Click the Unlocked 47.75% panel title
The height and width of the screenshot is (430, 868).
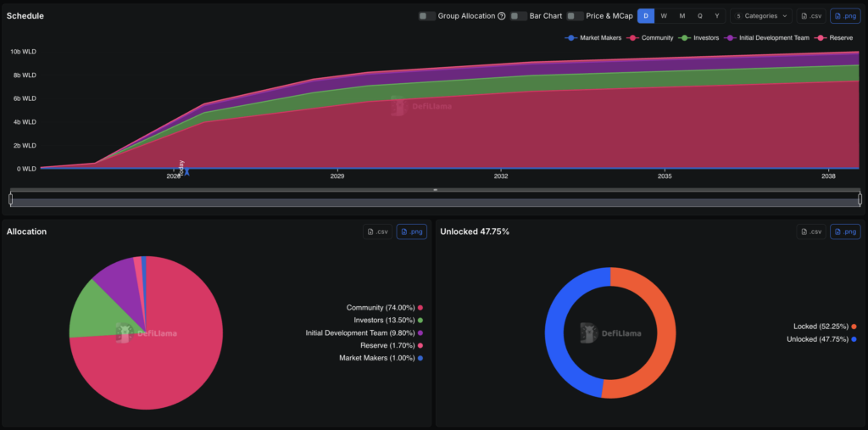point(475,232)
